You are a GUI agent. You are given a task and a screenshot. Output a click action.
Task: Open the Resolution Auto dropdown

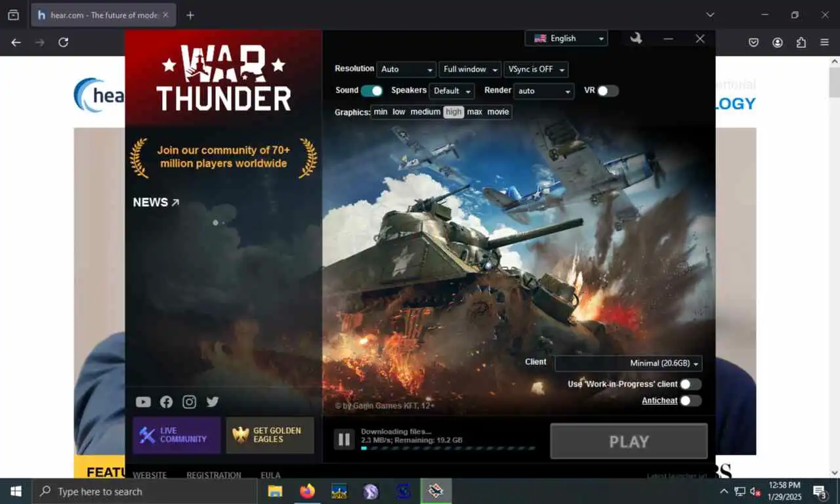pyautogui.click(x=406, y=70)
